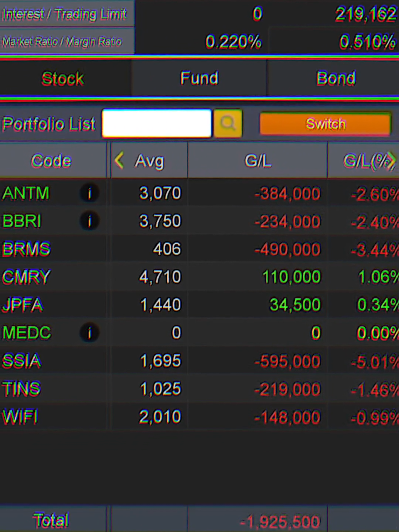The image size is (399, 532).
Task: Click the 0.510% margin ratio value
Action: [x=367, y=42]
